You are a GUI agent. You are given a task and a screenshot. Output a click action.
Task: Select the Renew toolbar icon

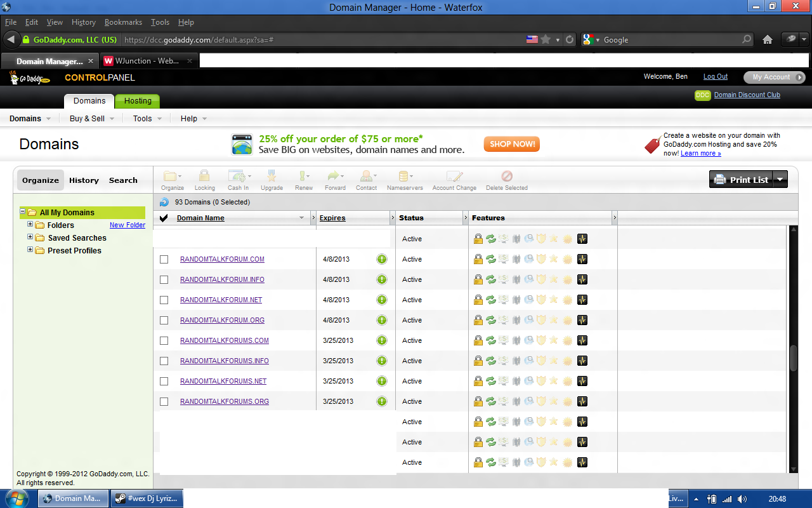point(304,180)
